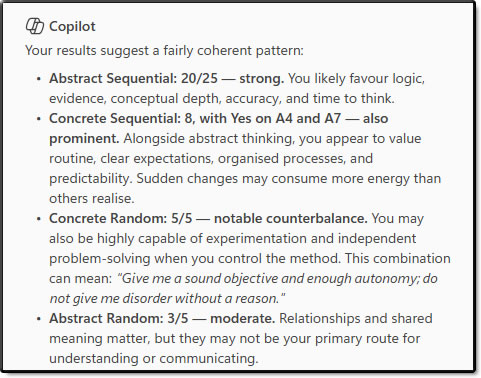481x378 pixels.
Task: Click the line 'problem-solving when you control the method'
Action: [x=195, y=259]
